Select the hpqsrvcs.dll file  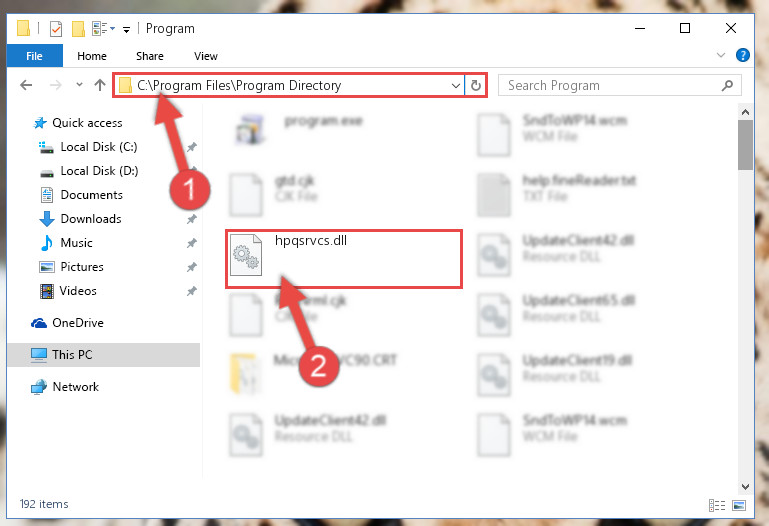344,258
